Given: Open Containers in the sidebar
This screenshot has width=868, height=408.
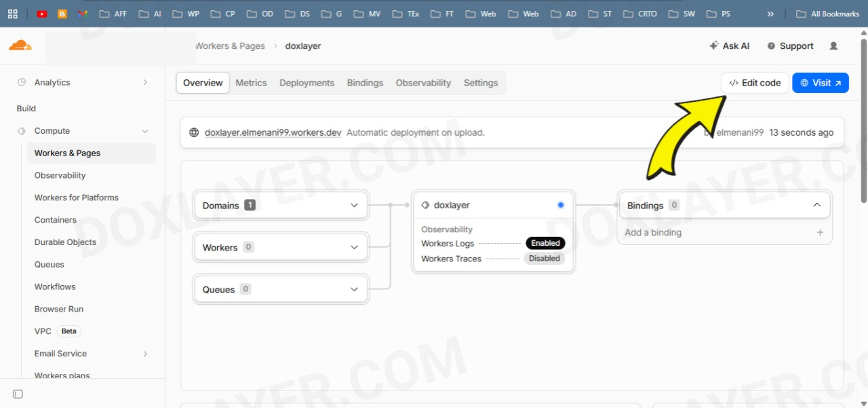Looking at the screenshot, I should click(56, 220).
